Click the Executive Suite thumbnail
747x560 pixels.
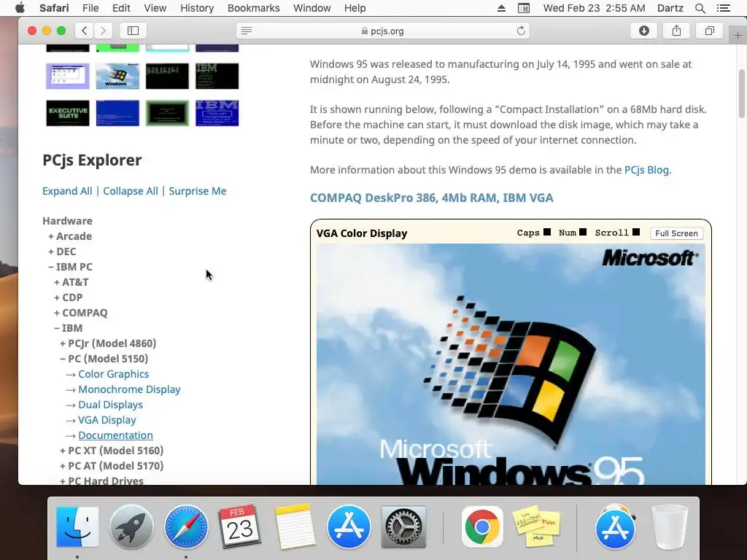pos(68,113)
